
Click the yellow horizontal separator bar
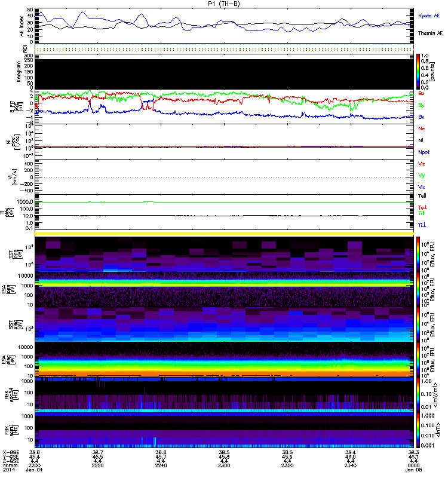click(225, 234)
